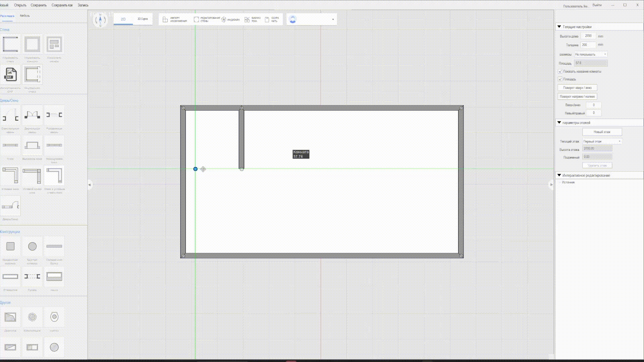This screenshot has width=644, height=362.
Task: Click the 'Высота дома' input field
Action: pyautogui.click(x=588, y=36)
